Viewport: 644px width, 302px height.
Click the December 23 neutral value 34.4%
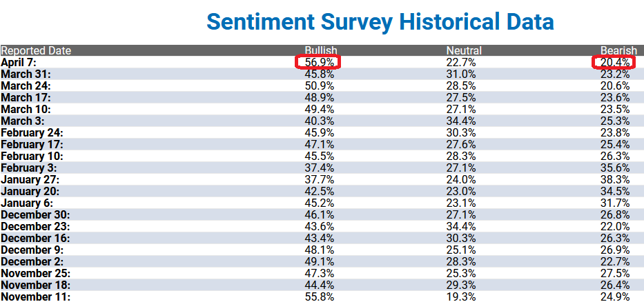[461, 226]
